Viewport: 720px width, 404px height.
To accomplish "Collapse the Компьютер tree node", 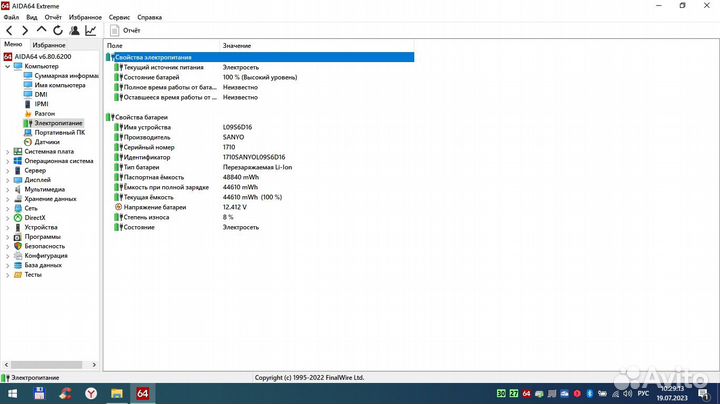I will 7,67.
